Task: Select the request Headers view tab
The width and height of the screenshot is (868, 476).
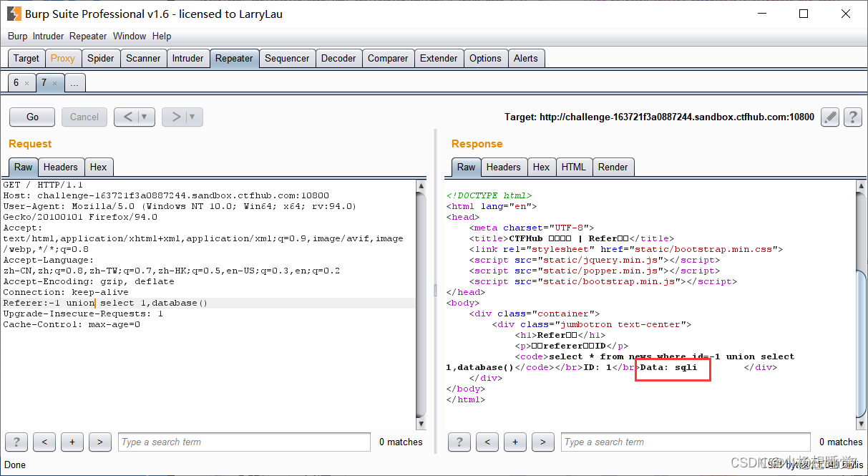Action: point(61,167)
